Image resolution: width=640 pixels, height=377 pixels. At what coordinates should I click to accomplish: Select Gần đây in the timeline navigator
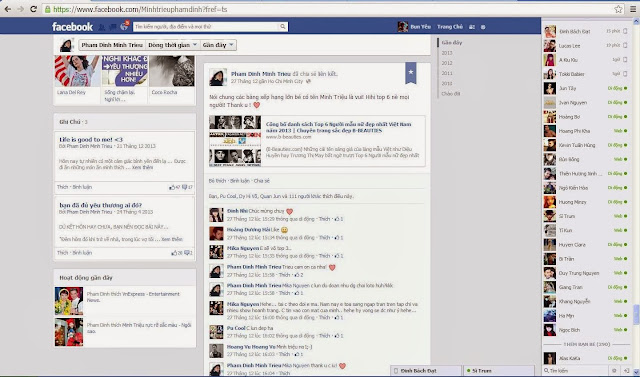click(452, 42)
